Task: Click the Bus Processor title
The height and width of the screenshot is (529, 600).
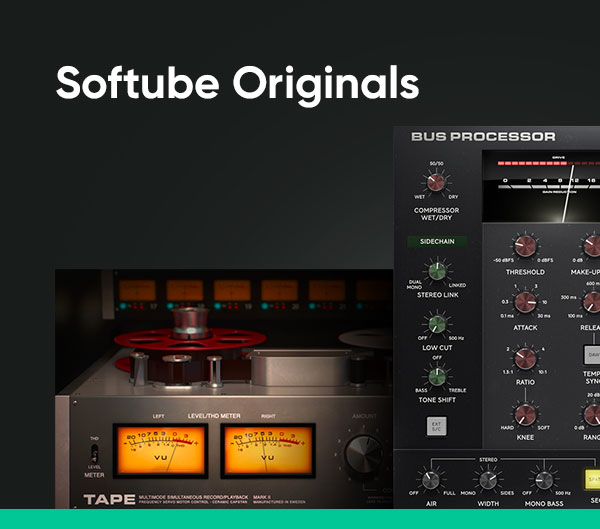Action: [483, 137]
